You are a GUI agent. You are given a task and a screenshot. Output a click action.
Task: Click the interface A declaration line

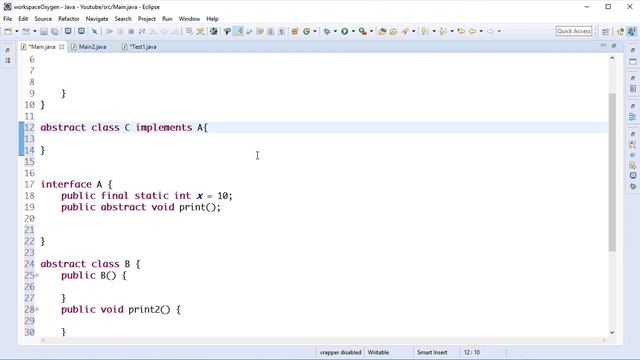tap(76, 184)
